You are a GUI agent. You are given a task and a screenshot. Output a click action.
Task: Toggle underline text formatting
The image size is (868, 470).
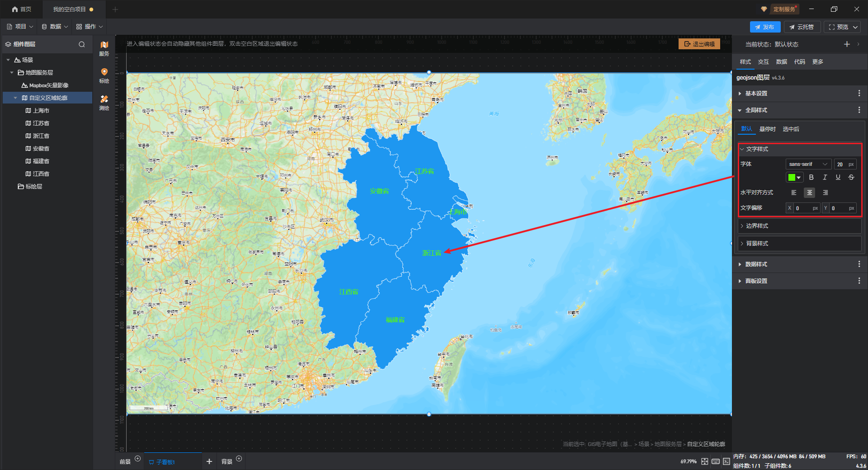838,178
